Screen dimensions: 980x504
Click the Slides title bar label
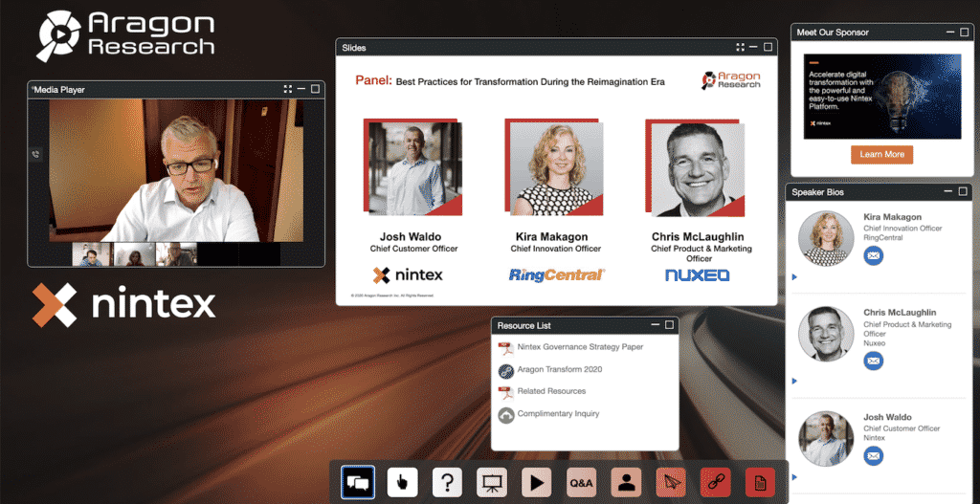point(354,48)
